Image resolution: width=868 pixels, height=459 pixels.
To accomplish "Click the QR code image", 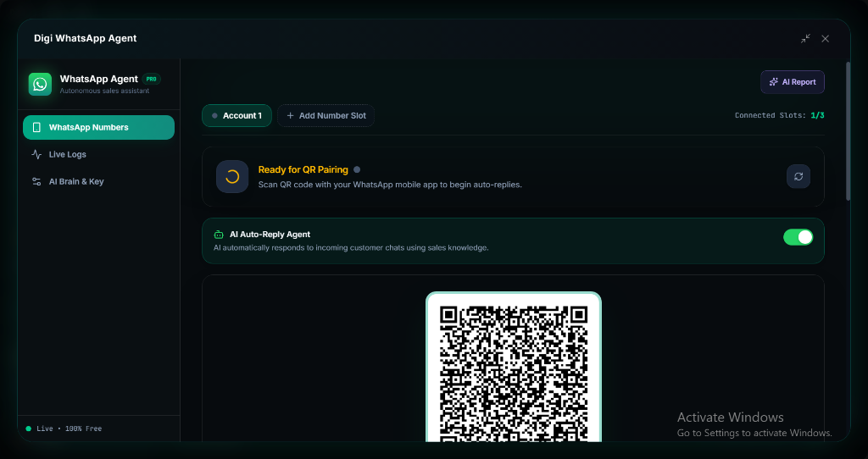I will click(x=513, y=369).
